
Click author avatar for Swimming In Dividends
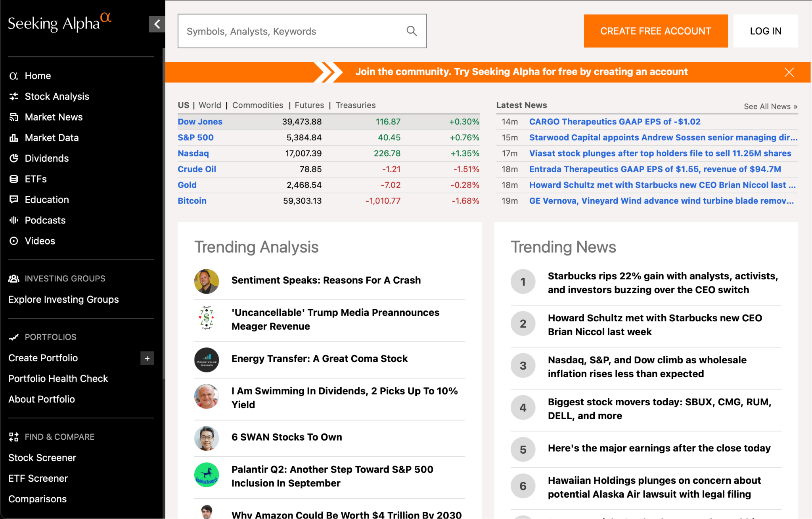pos(207,396)
